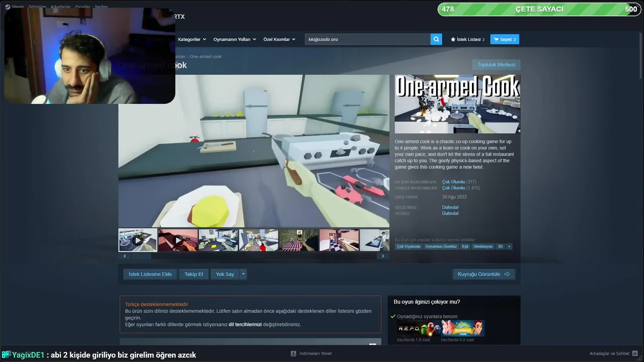Click İstek Listesine Ekle button

[150, 274]
